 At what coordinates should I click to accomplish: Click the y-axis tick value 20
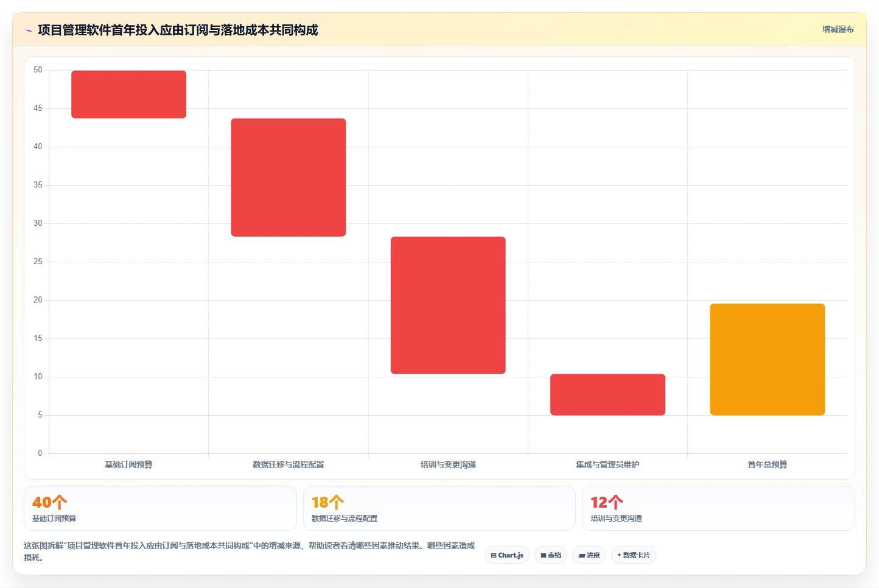tap(38, 300)
